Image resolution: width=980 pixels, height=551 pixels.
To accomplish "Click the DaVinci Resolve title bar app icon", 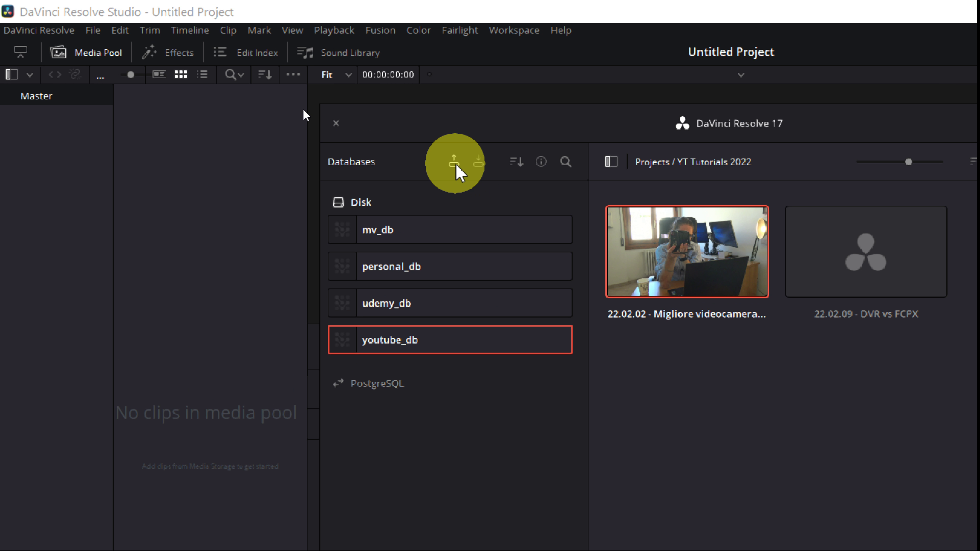I will point(8,11).
